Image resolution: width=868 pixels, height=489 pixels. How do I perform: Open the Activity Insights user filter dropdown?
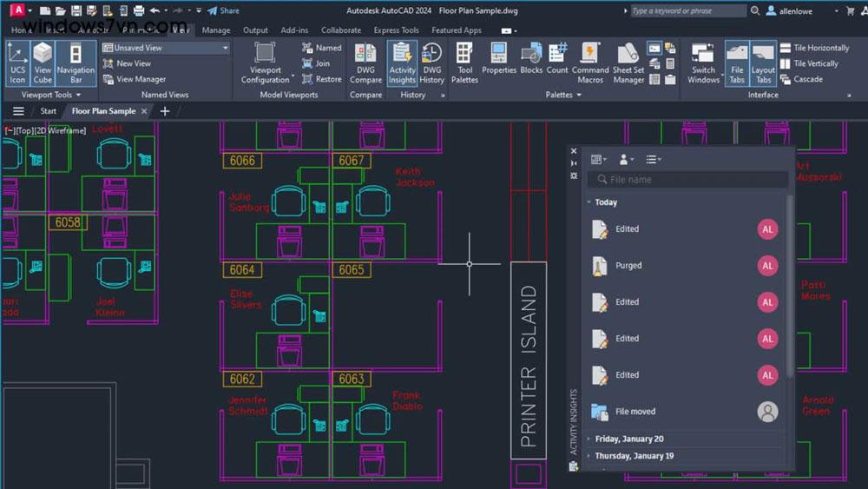point(627,160)
